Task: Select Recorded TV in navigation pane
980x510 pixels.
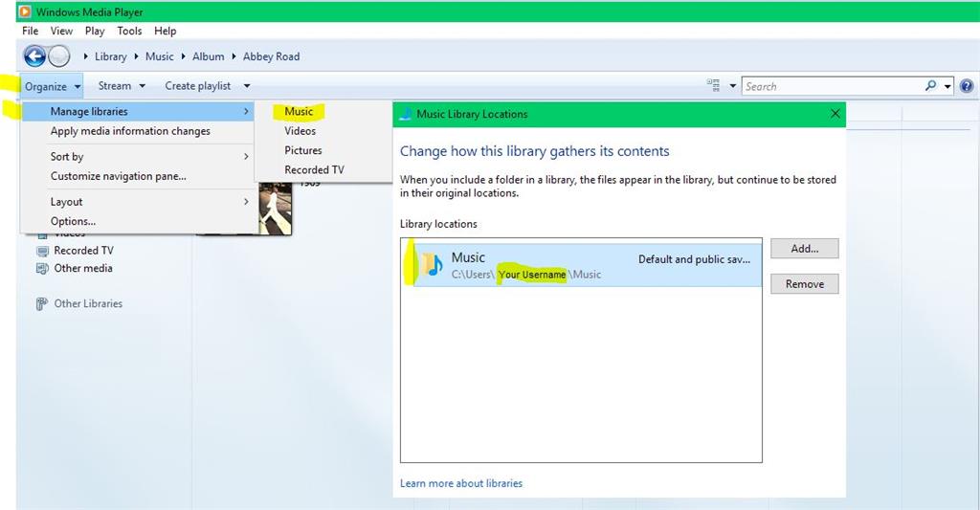Action: click(x=84, y=251)
